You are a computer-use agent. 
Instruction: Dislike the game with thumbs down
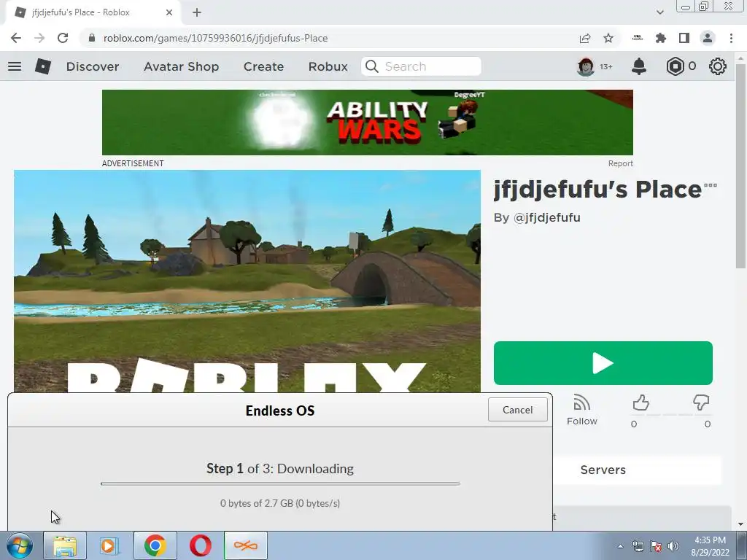[701, 402]
